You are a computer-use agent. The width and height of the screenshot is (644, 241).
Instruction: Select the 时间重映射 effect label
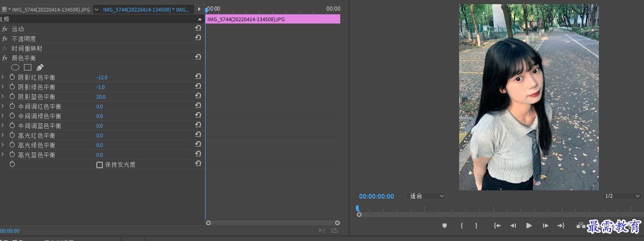click(x=27, y=48)
